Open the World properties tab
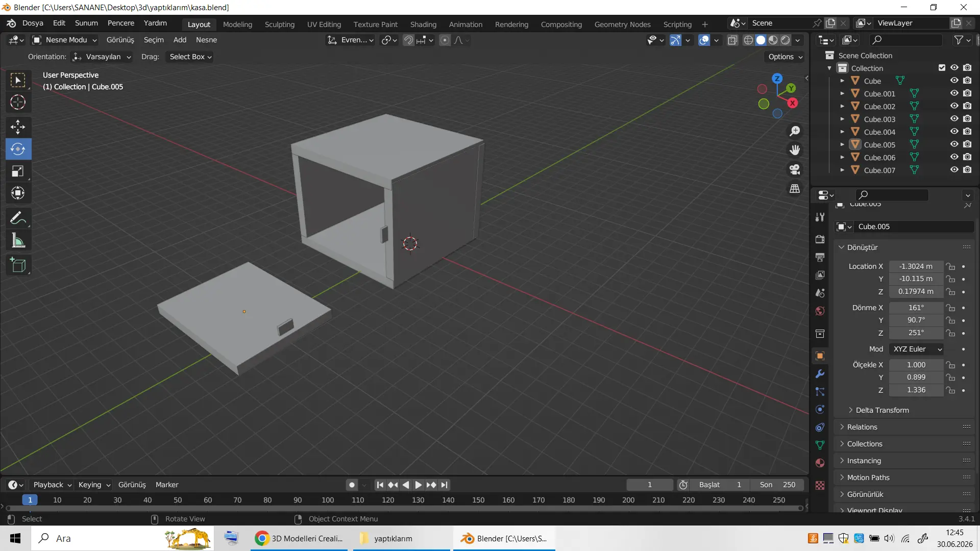The height and width of the screenshot is (551, 980). (x=820, y=311)
